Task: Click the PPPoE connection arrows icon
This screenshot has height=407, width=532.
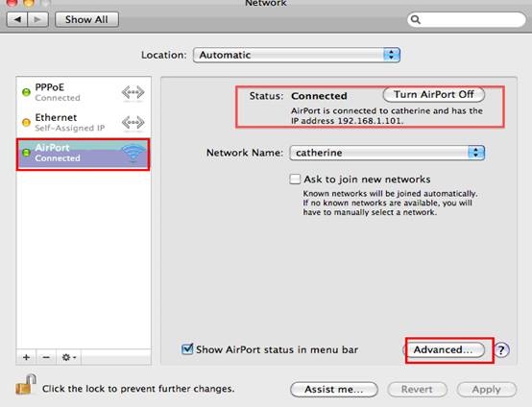Action: pos(133,92)
